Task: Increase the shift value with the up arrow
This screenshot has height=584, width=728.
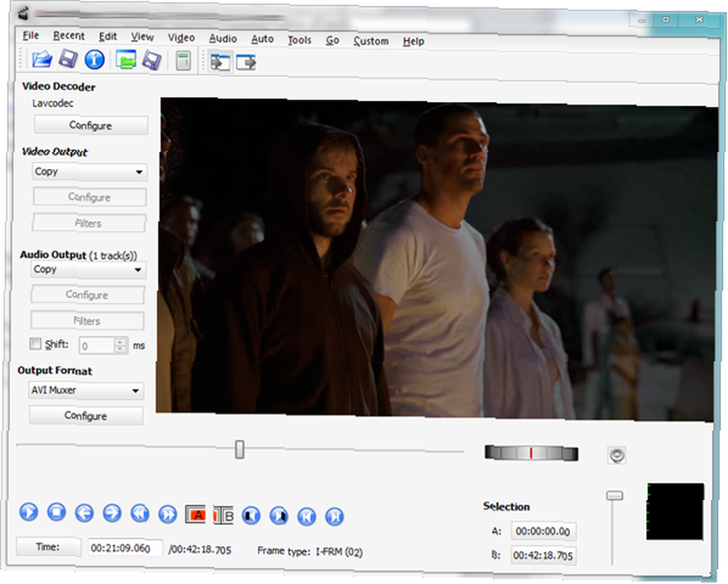Action: 120,342
